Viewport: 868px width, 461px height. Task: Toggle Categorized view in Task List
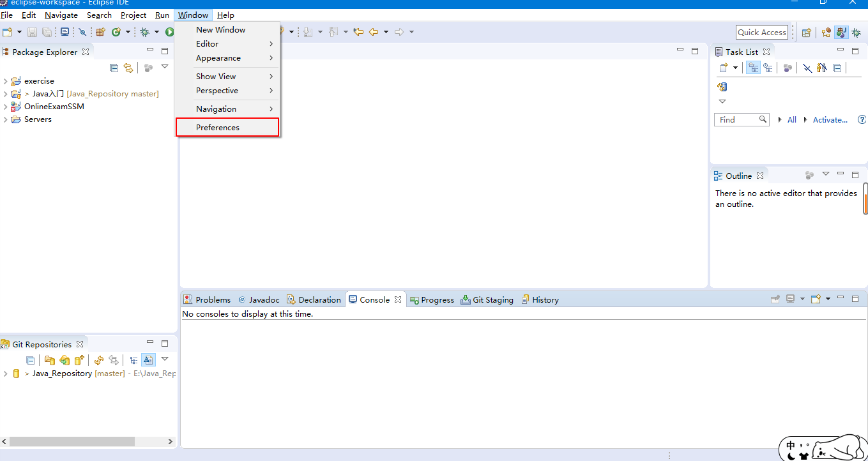(753, 68)
